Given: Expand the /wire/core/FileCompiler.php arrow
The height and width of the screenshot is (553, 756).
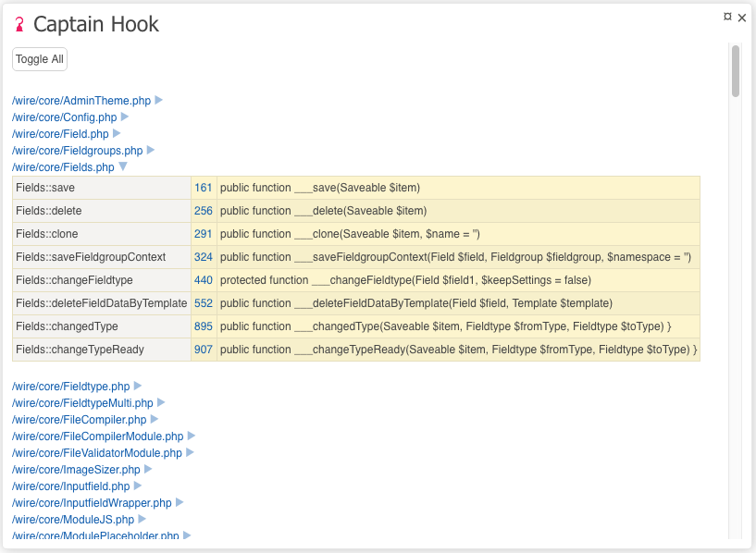Looking at the screenshot, I should pyautogui.click(x=155, y=419).
